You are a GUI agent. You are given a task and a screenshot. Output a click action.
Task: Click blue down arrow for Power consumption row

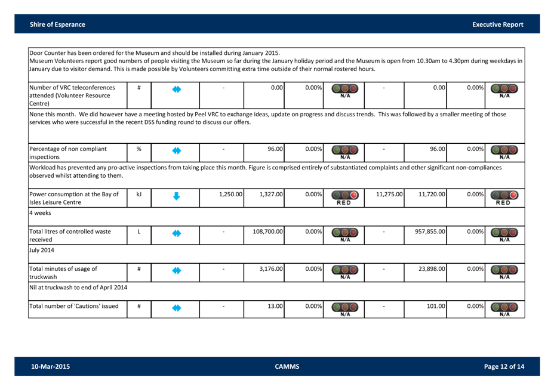[176, 196]
